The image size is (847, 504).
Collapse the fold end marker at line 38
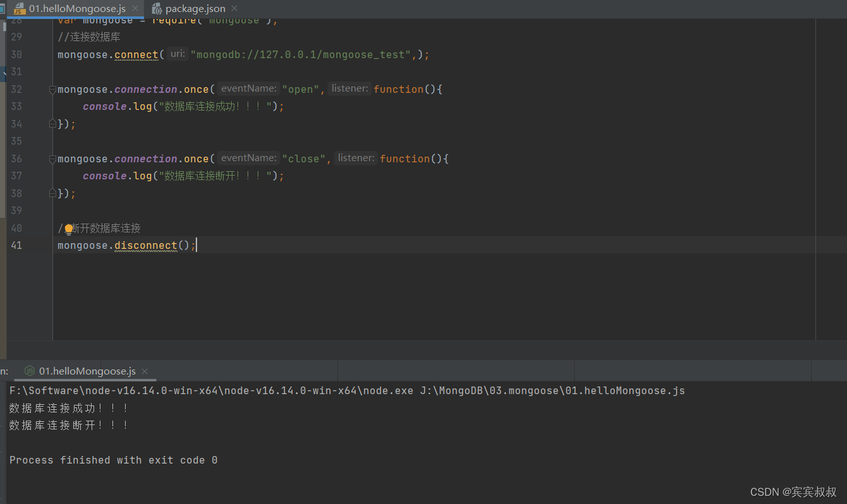point(53,193)
